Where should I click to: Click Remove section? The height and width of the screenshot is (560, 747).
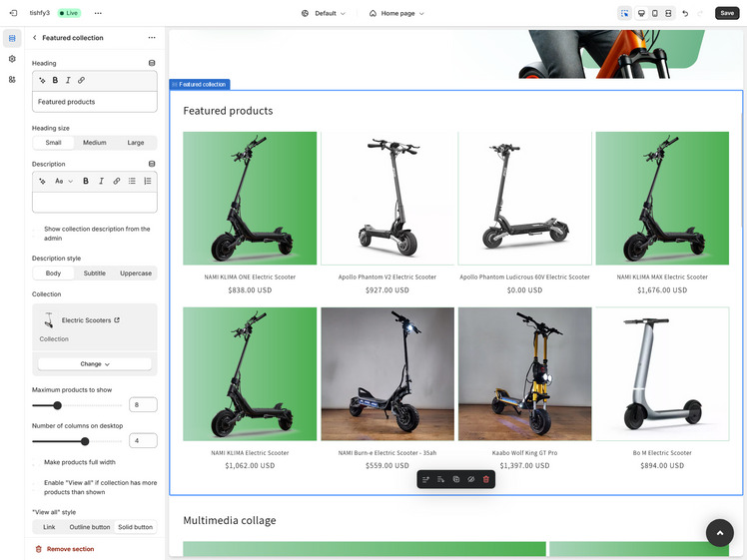[x=65, y=549]
